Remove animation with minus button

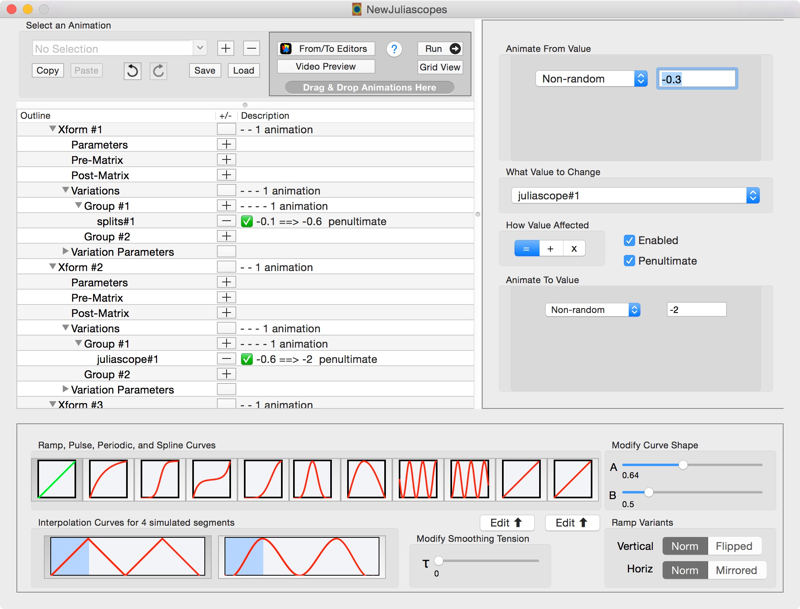(251, 48)
